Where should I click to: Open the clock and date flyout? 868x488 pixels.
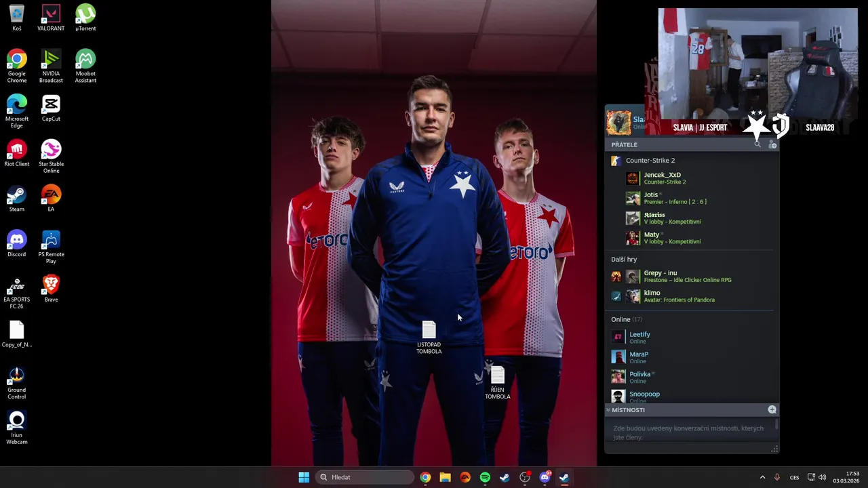(x=847, y=477)
